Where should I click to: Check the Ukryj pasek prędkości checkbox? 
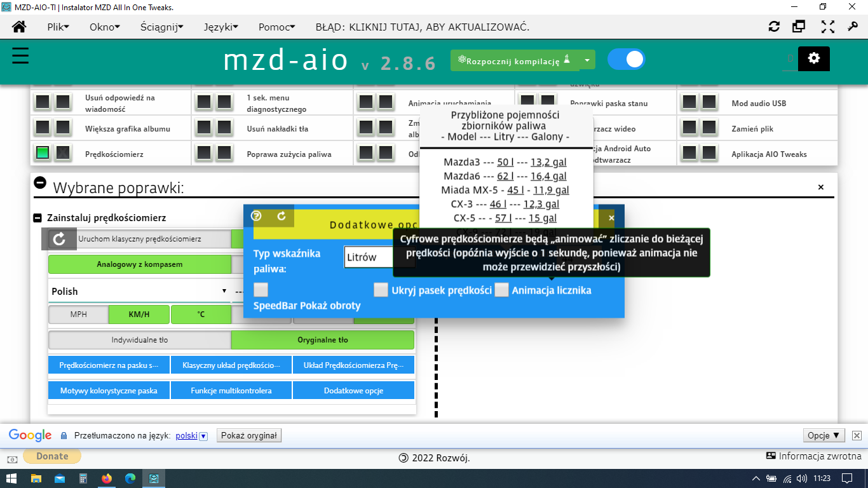381,290
